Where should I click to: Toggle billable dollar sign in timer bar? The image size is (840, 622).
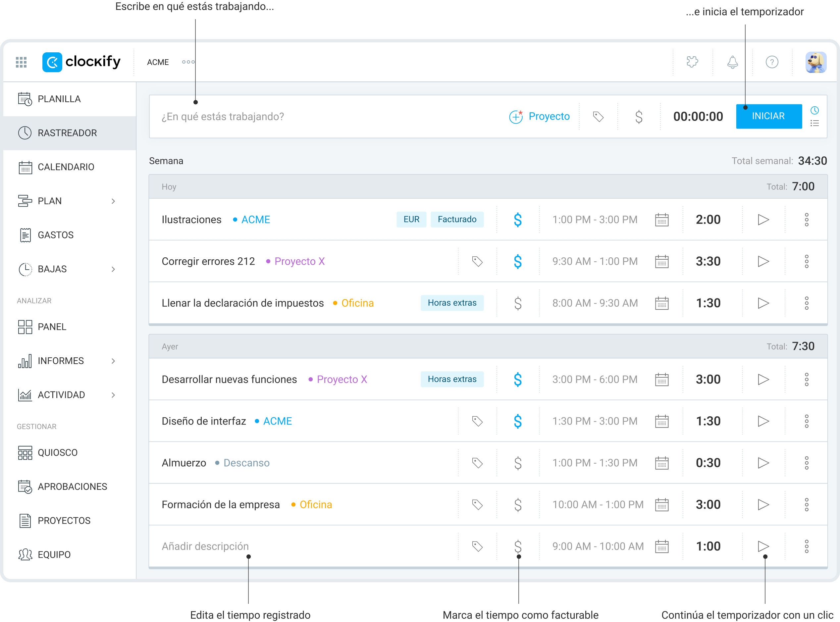(x=639, y=117)
